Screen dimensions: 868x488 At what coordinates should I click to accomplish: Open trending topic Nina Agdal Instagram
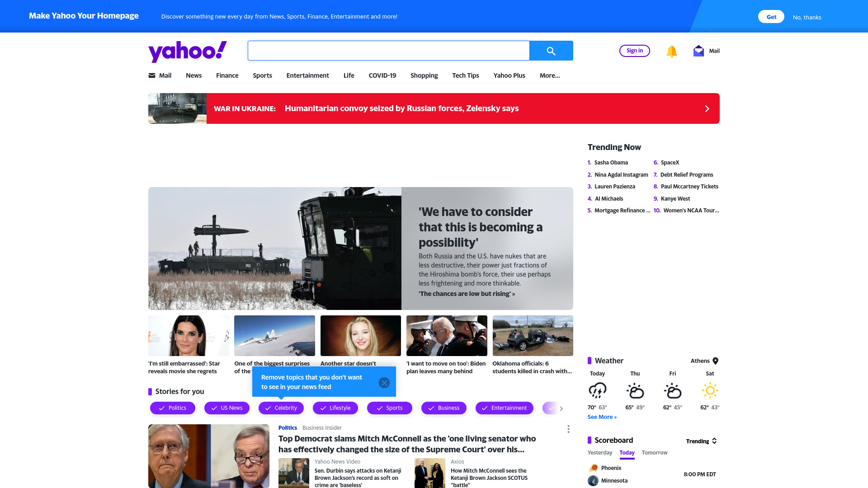[621, 175]
